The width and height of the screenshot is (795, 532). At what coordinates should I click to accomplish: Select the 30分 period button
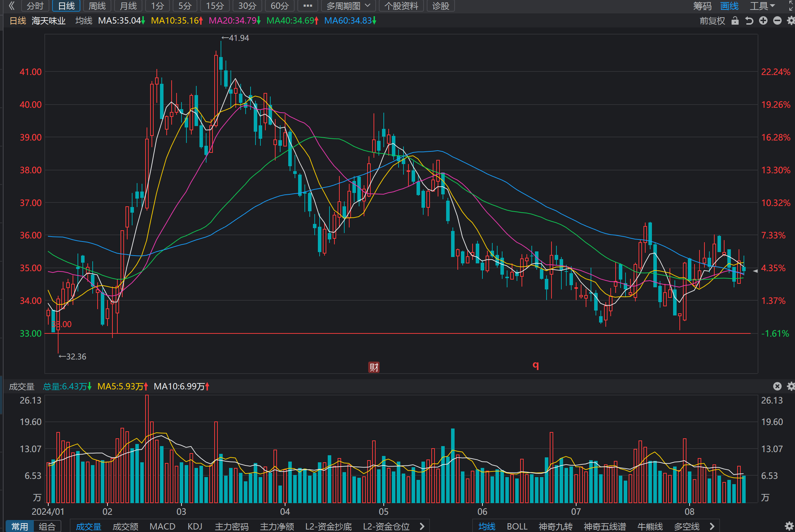pos(247,6)
